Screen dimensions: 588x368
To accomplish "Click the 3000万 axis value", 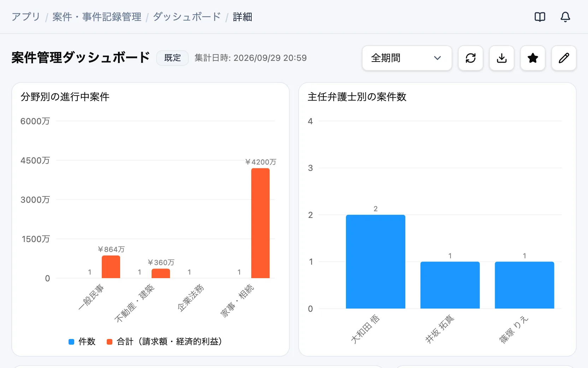I will coord(35,200).
